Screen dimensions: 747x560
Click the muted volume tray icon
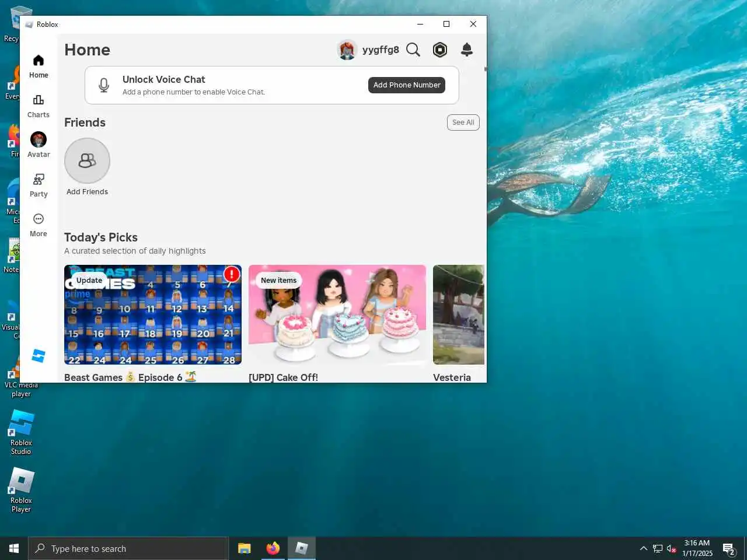click(671, 548)
